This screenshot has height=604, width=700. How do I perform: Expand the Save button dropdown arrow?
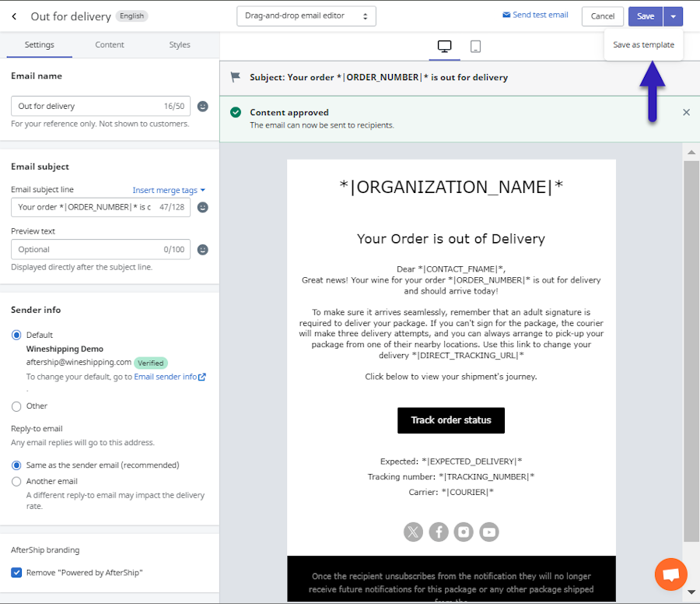(674, 16)
